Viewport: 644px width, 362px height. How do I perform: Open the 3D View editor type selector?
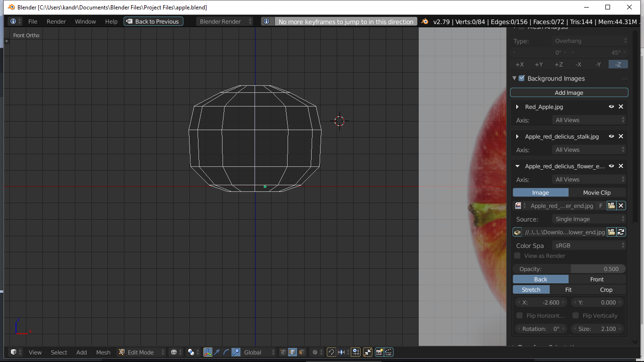click(16, 352)
